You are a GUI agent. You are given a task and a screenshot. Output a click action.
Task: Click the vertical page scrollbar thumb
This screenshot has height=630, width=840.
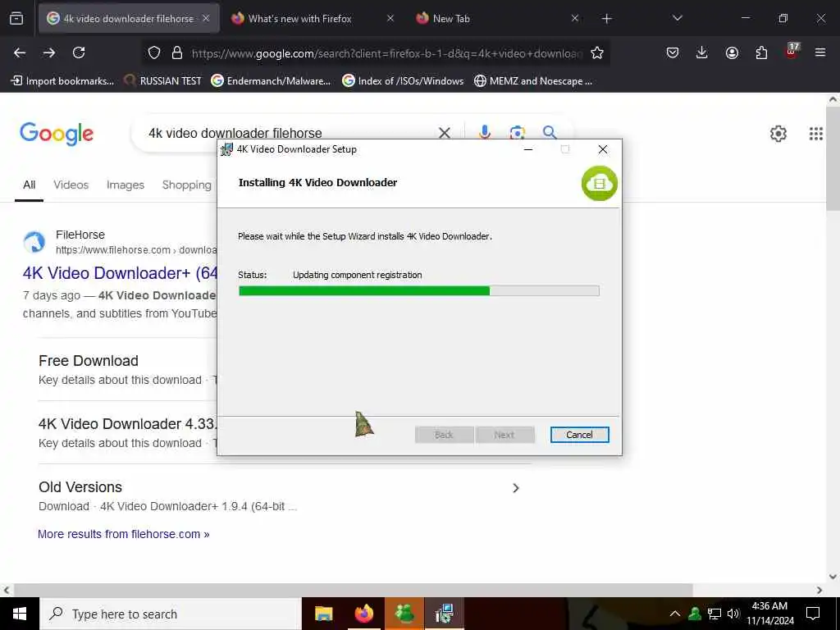[x=833, y=158]
